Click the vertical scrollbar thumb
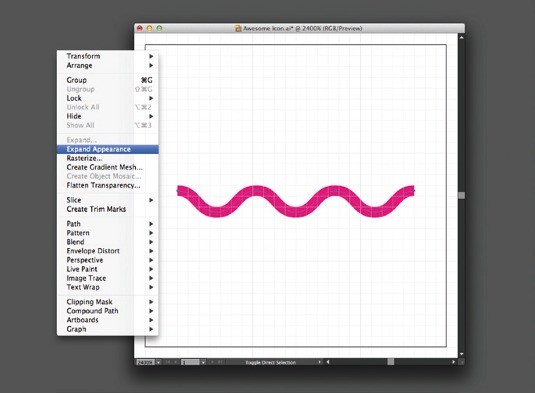The width and height of the screenshot is (535, 393). 461,195
